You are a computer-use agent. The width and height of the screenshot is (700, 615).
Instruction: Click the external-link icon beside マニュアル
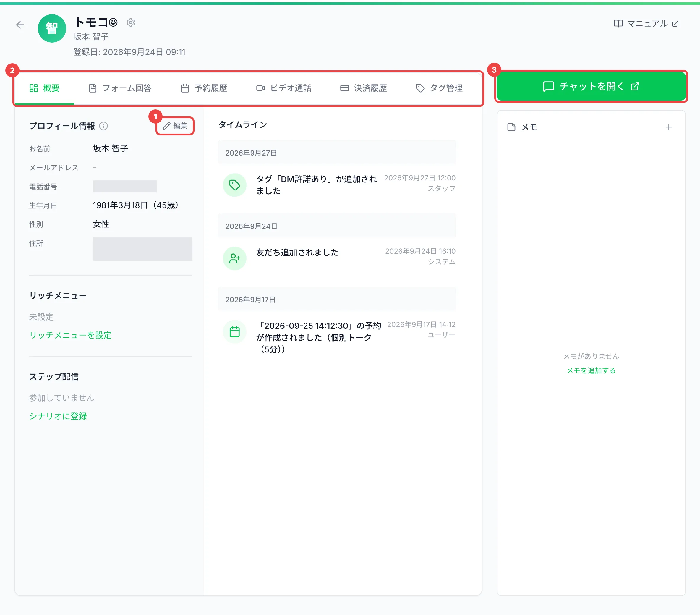pyautogui.click(x=675, y=24)
